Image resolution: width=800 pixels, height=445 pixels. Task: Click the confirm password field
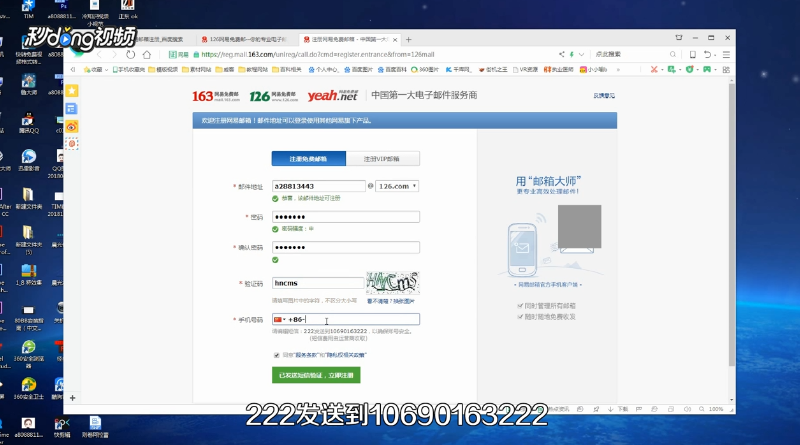point(345,248)
